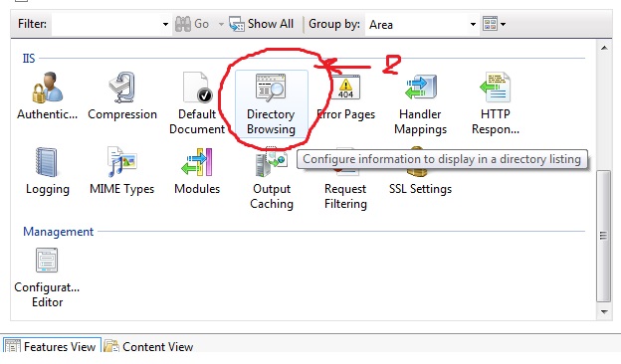The height and width of the screenshot is (364, 621).
Task: Open the Compression feature
Action: (122, 96)
